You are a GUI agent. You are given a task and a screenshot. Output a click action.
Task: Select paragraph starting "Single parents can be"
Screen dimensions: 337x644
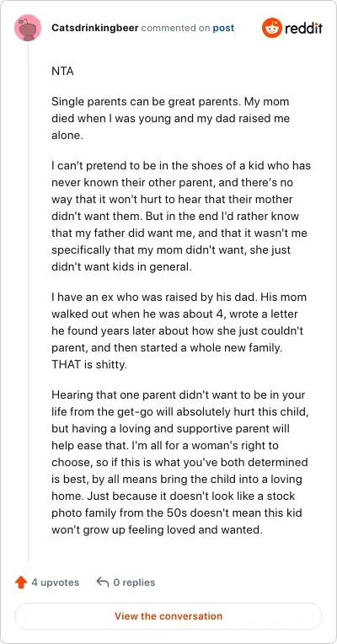[x=170, y=119]
